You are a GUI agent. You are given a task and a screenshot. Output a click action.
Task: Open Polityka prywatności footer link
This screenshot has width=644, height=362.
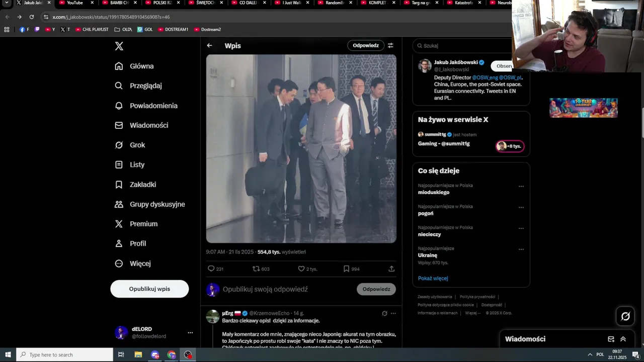click(x=477, y=297)
